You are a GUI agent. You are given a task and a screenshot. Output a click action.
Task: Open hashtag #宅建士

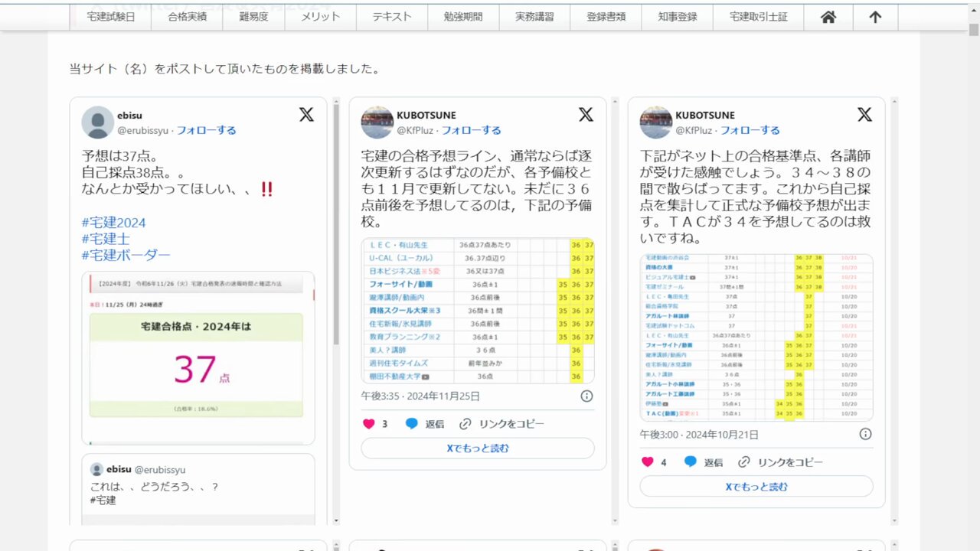tap(106, 239)
